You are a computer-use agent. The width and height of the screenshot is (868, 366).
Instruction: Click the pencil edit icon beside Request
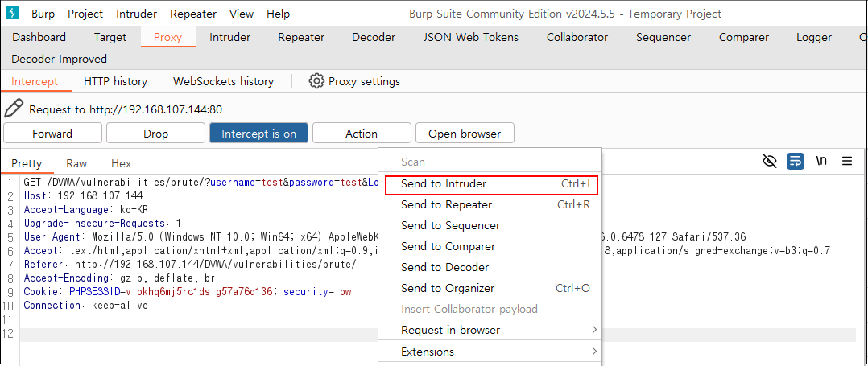click(14, 109)
